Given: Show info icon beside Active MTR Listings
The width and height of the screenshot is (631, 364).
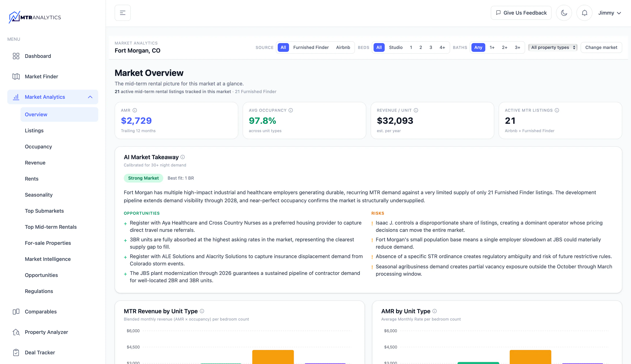Looking at the screenshot, I should pos(557,110).
